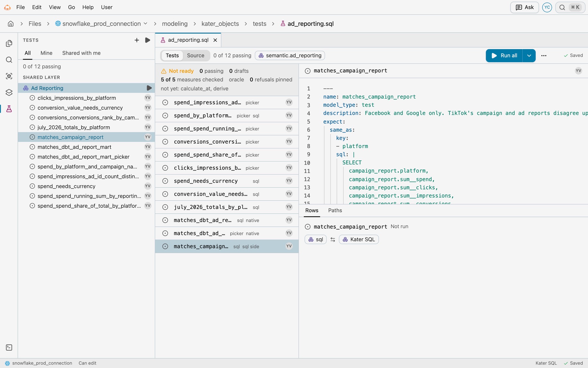Open the kater_objects breadcrumb
This screenshot has width=588, height=368.
[220, 24]
